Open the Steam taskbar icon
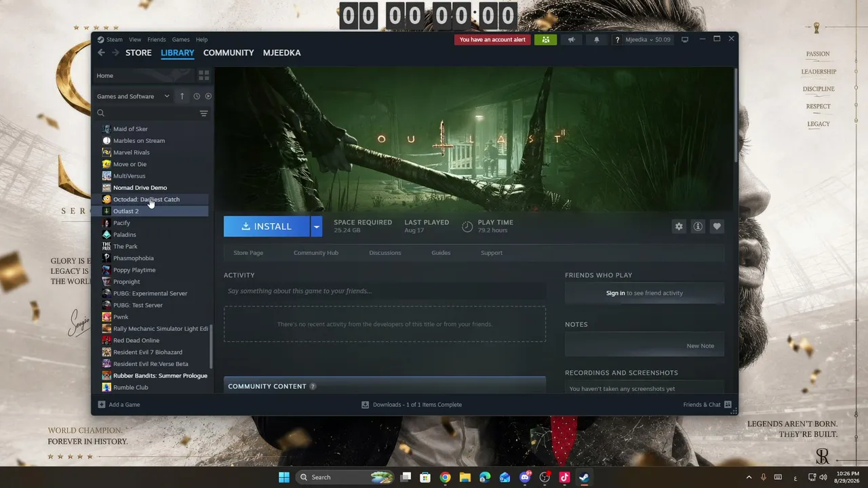 (x=584, y=477)
